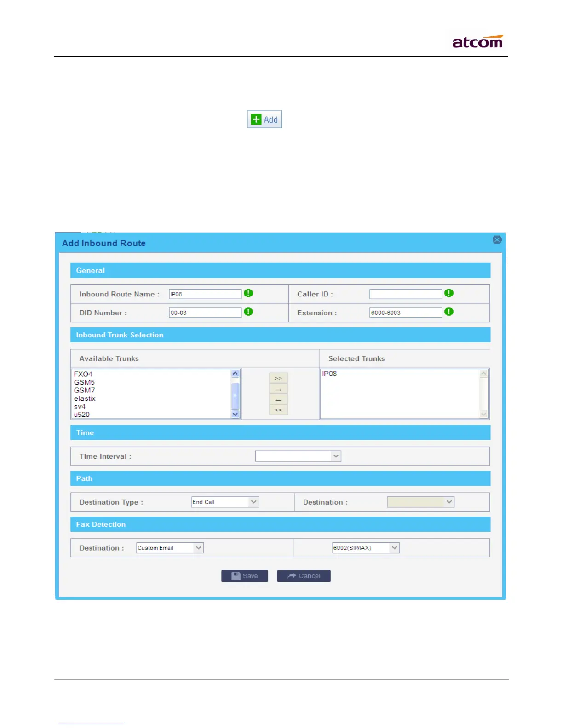The image size is (563, 728).
Task: Click the underlined link in page footer
Action: 91,724
